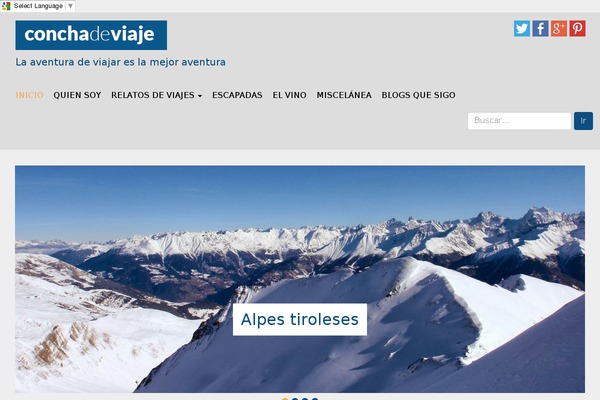Click the conchadeviaje site logo
Screen dimensions: 600x400
point(91,35)
